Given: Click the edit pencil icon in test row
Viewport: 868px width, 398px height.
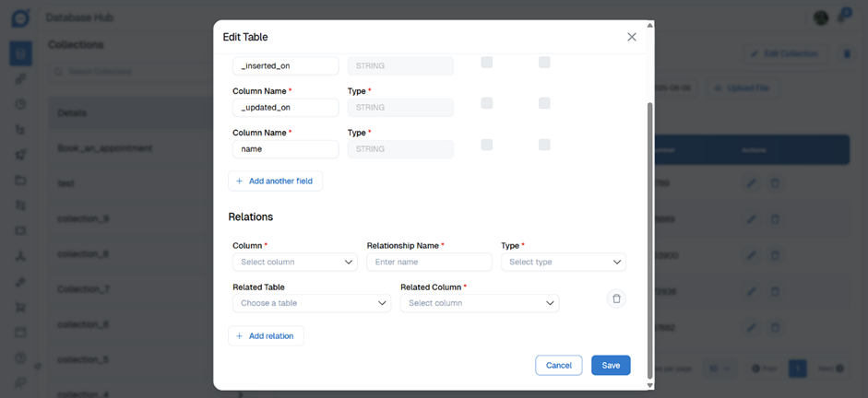Looking at the screenshot, I should [x=752, y=183].
